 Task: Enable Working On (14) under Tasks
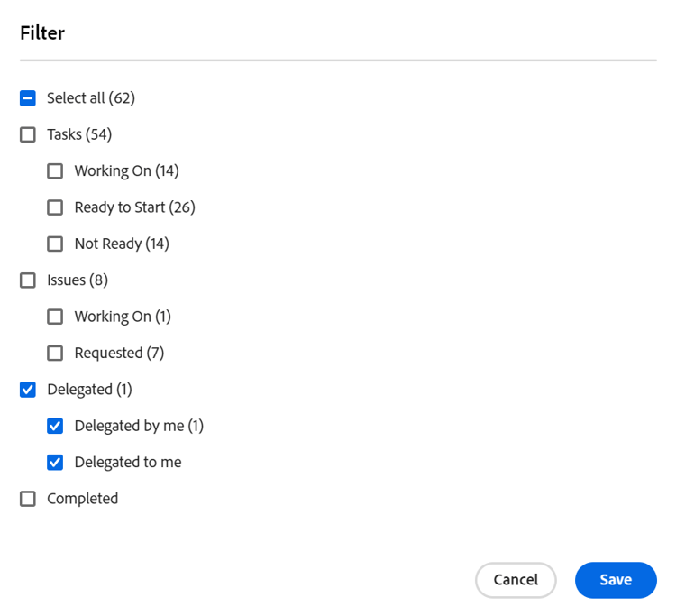tap(55, 171)
